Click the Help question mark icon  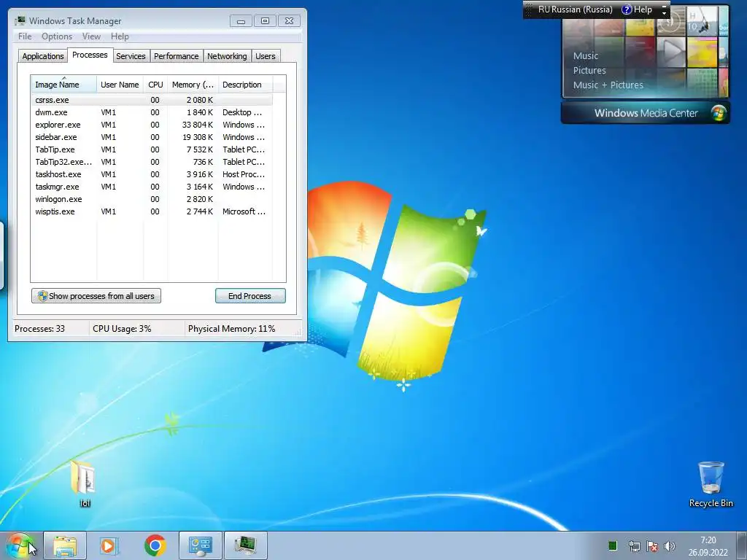tap(627, 9)
